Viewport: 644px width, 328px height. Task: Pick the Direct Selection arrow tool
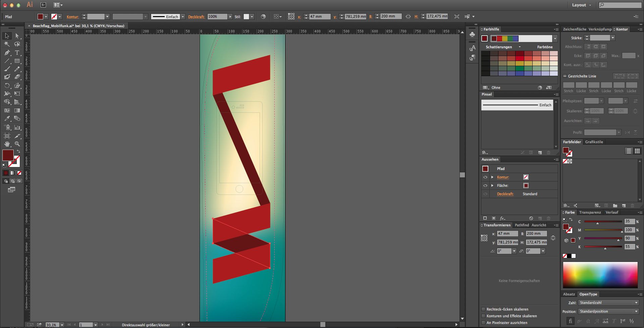pyautogui.click(x=17, y=36)
